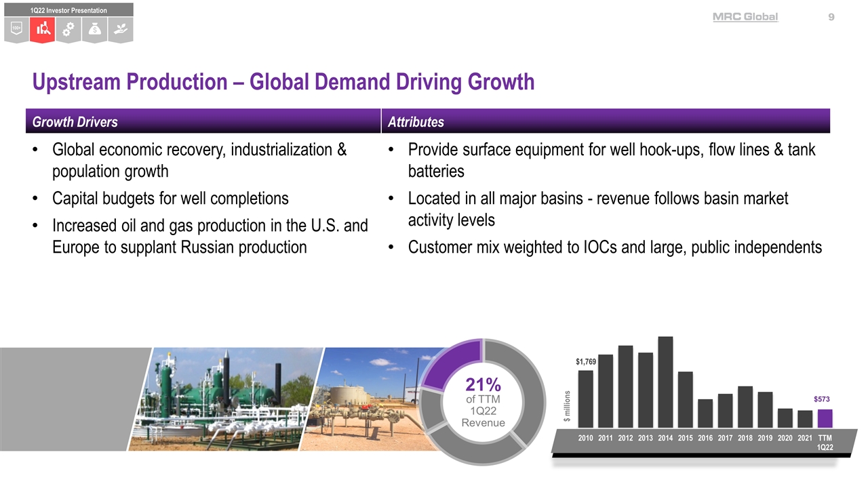Click the Growth Drivers column header
Image resolution: width=868 pixels, height=488 pixels.
204,121
